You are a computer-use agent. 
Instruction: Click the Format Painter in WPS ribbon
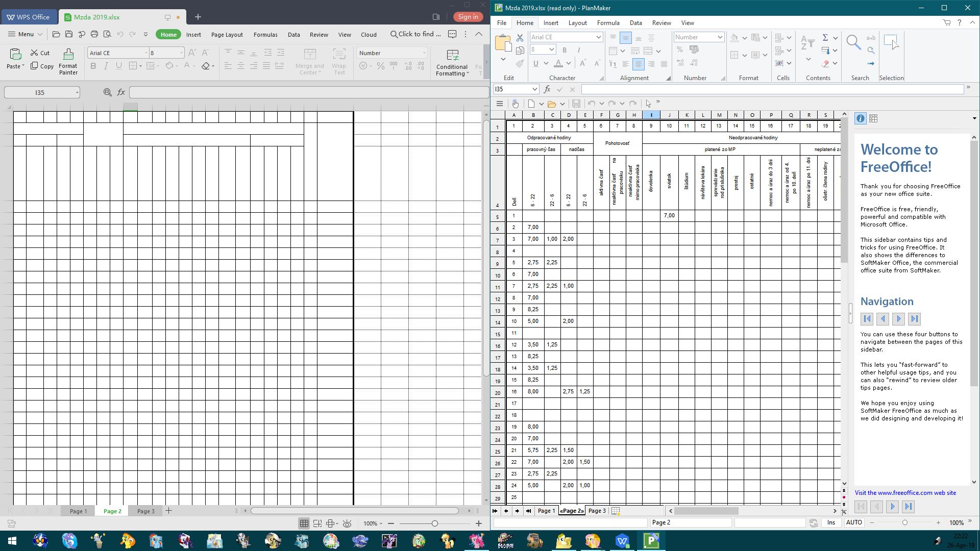click(68, 61)
